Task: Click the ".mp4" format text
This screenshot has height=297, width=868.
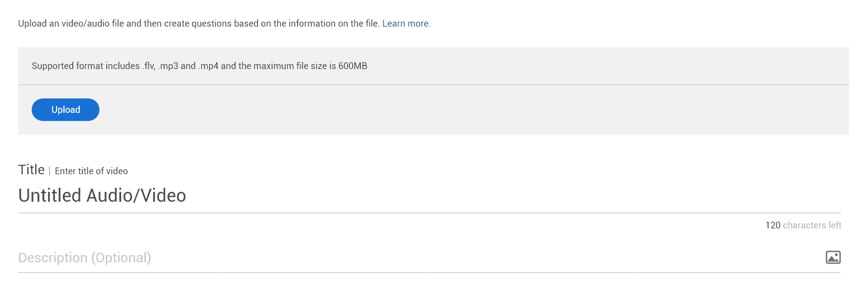Action: point(208,66)
